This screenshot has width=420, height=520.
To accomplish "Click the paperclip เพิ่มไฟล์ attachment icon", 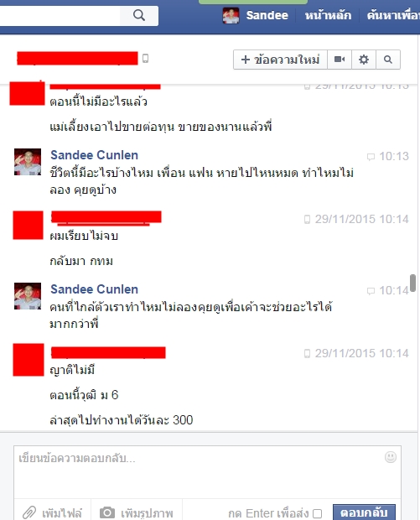I will point(29,512).
